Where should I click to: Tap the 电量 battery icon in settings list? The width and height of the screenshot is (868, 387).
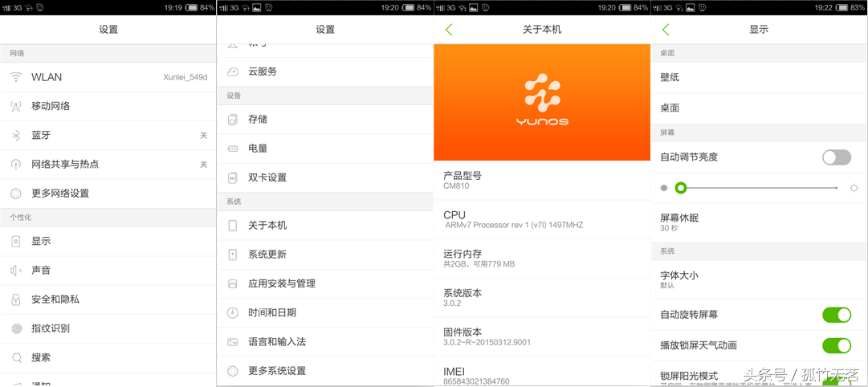pos(233,149)
